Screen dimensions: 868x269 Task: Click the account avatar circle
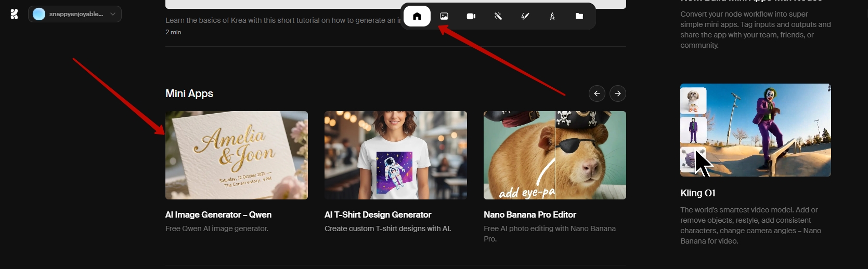[x=39, y=14]
